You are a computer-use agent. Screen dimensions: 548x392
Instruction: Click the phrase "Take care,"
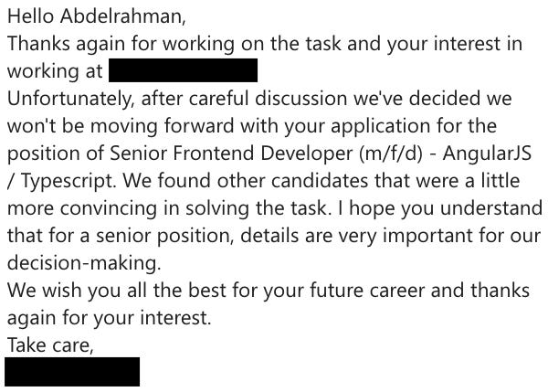50,345
